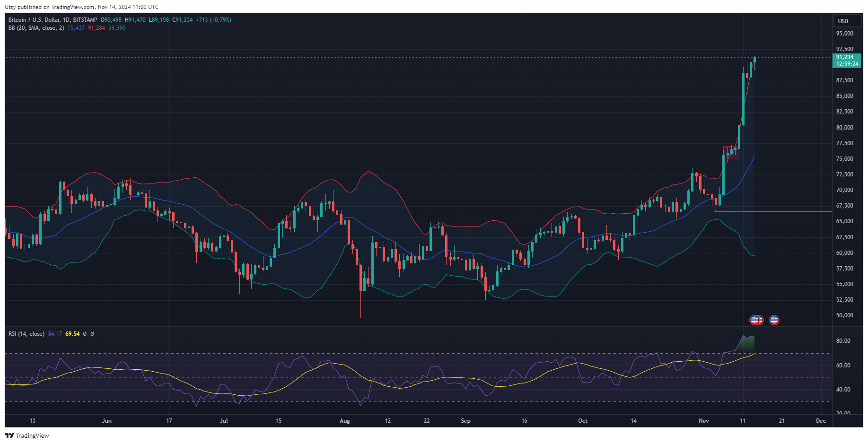Click the 80,000 price axis label
Viewport: 868px width, 444px height.
coord(845,128)
